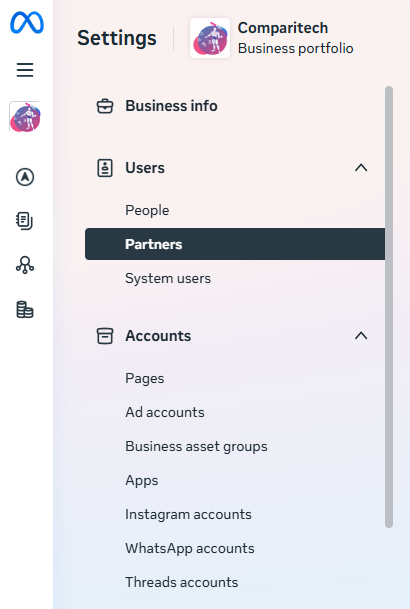
Task: Collapse the Users section chevron
Action: pos(361,168)
